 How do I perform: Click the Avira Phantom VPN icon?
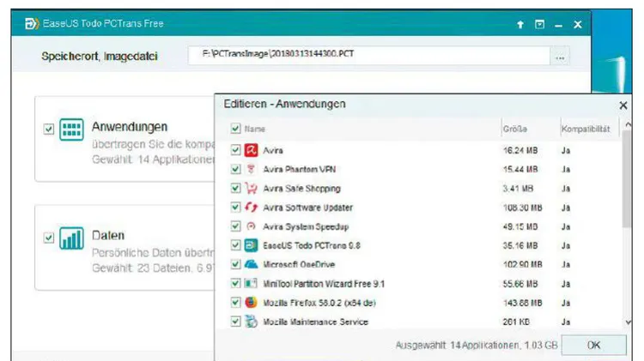251,169
